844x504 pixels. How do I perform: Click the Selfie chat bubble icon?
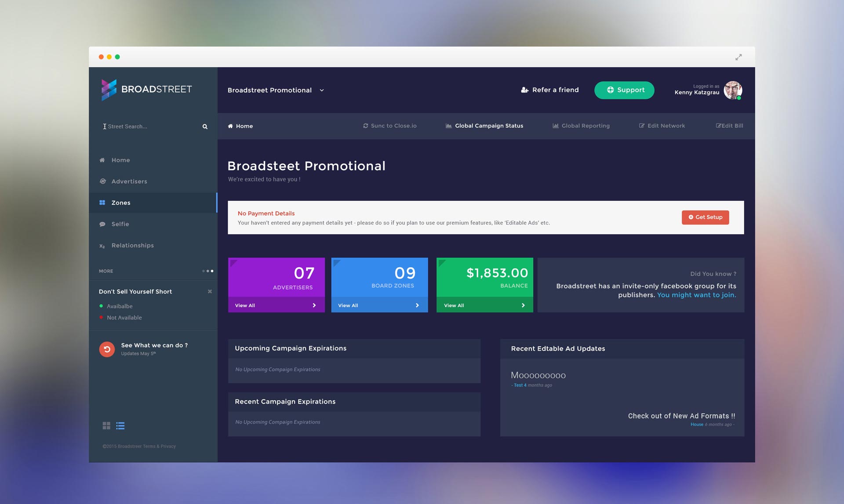click(x=102, y=224)
